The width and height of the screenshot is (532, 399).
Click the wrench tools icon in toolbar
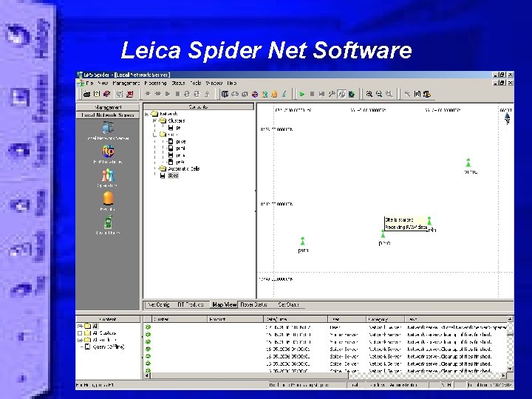click(x=332, y=94)
